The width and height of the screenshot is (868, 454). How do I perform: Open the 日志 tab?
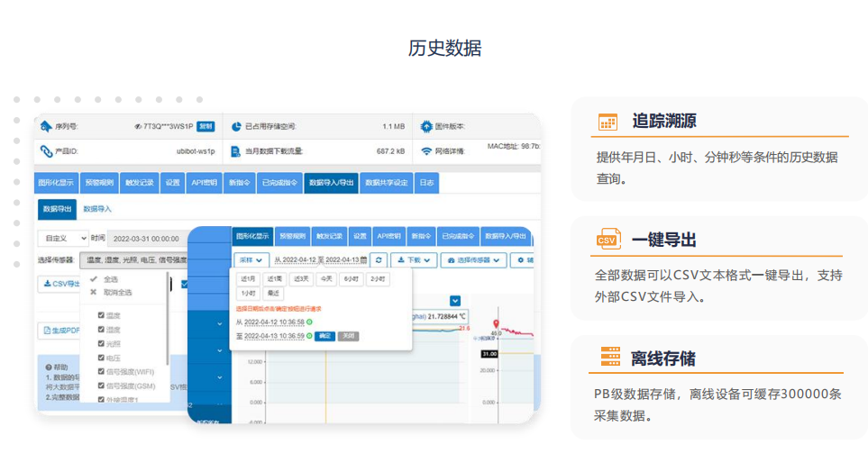(x=427, y=183)
